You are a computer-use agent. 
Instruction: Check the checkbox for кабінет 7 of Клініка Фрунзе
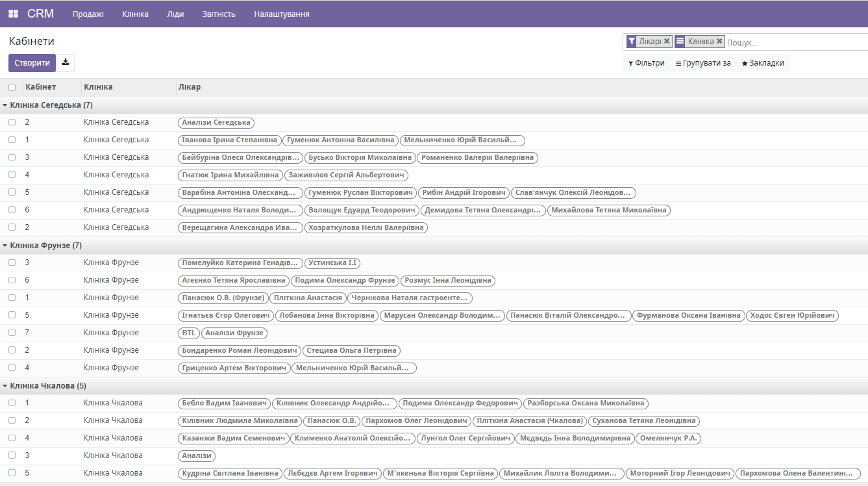pyautogui.click(x=11, y=332)
